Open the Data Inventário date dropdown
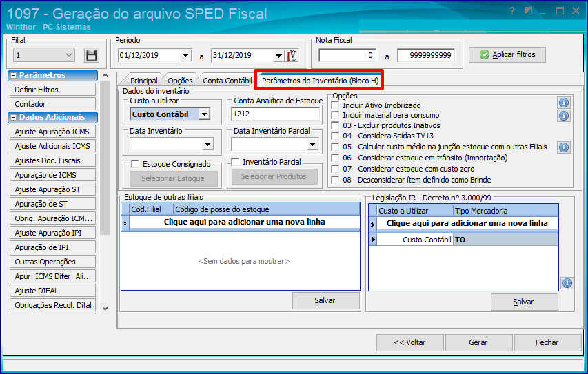 [207, 144]
